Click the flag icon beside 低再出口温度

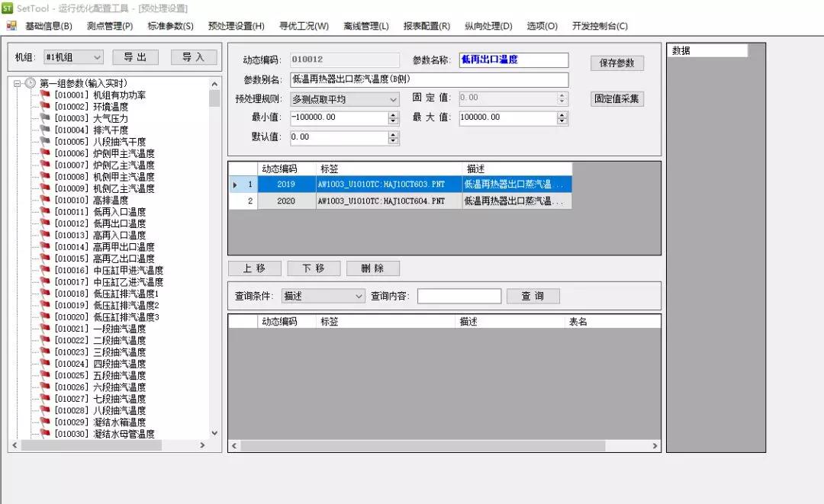(45, 223)
